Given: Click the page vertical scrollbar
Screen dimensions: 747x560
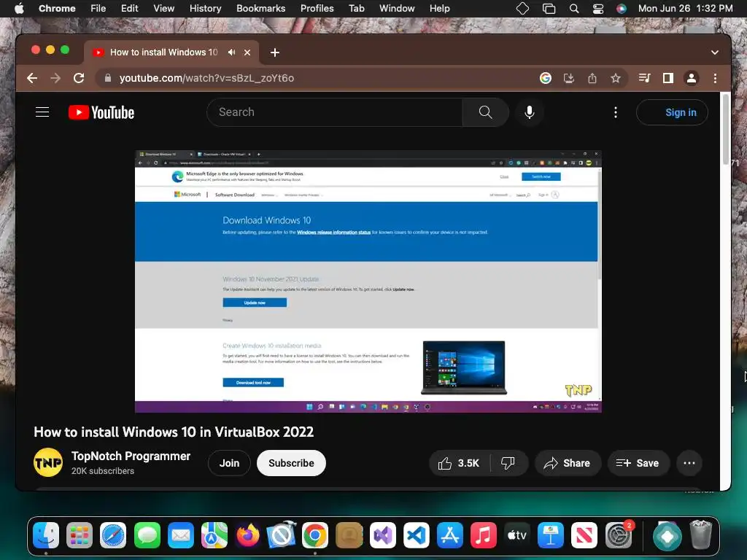Looking at the screenshot, I should [726, 128].
